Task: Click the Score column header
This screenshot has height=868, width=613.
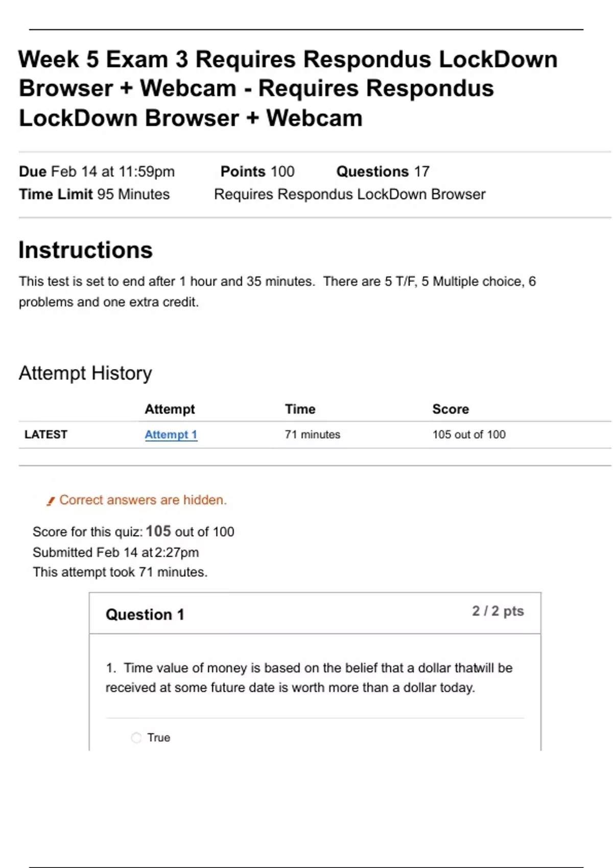Action: click(450, 409)
